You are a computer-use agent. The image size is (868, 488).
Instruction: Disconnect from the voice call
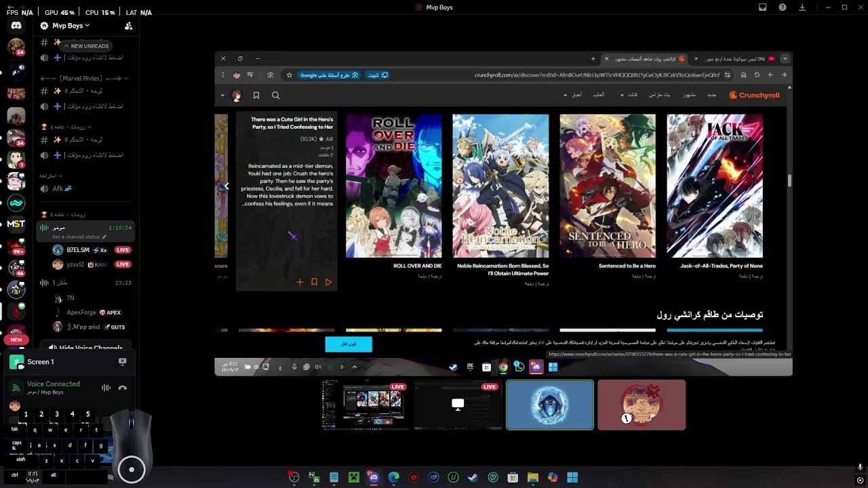pyautogui.click(x=122, y=388)
